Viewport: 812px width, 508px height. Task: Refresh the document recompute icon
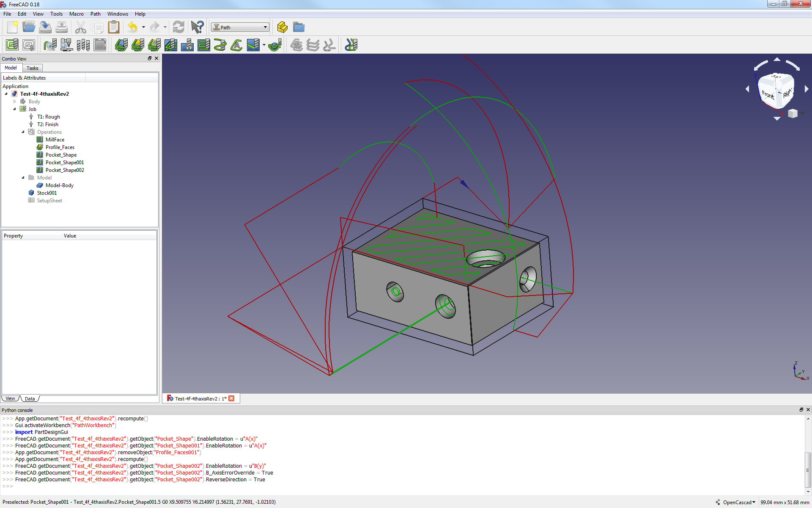(179, 28)
